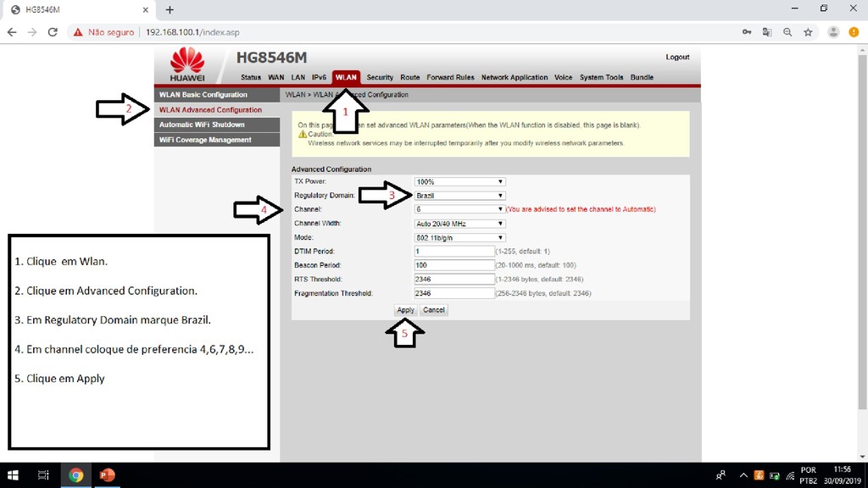Viewport: 868px width, 488px height.
Task: Switch to the Status tab
Action: click(x=251, y=77)
